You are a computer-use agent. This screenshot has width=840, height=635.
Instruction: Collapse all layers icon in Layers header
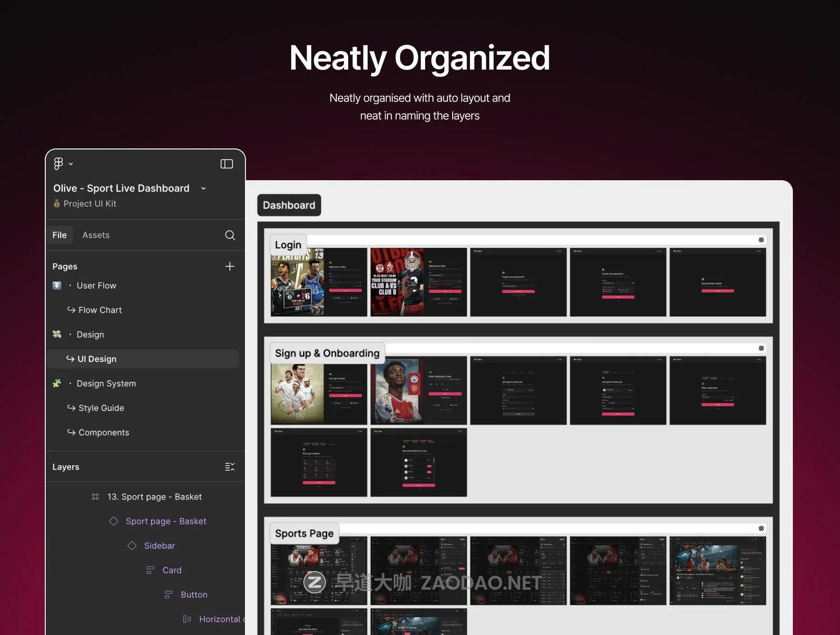point(230,467)
